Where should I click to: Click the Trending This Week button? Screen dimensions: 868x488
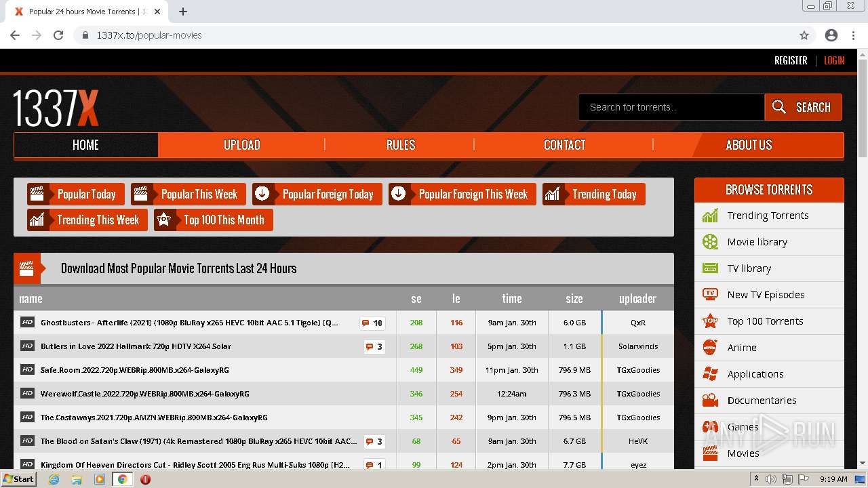point(87,220)
